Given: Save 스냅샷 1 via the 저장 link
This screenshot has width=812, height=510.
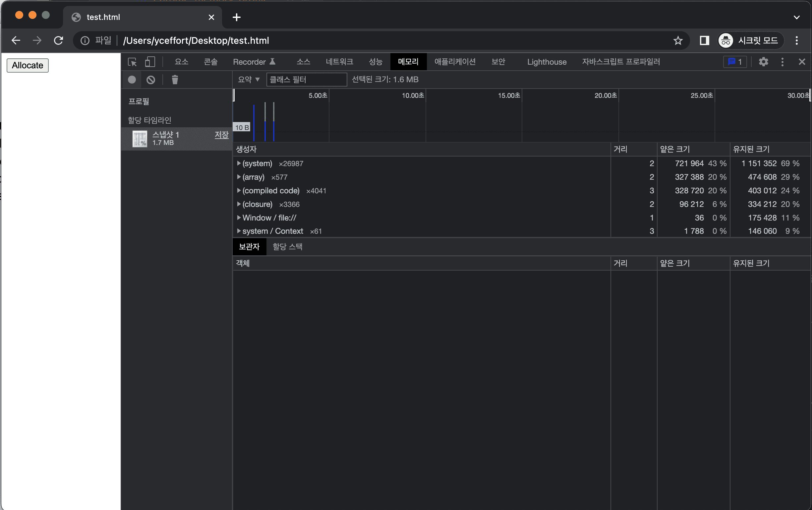Looking at the screenshot, I should [221, 135].
